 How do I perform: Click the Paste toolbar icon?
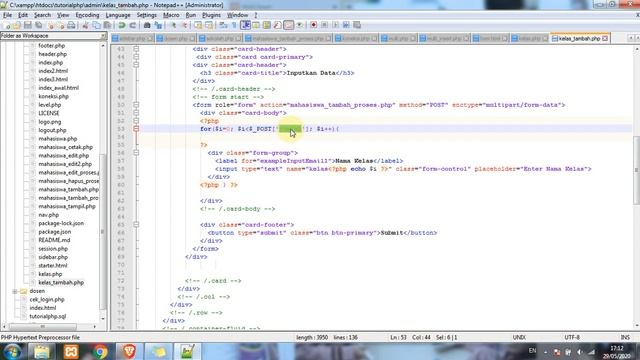coord(107,25)
